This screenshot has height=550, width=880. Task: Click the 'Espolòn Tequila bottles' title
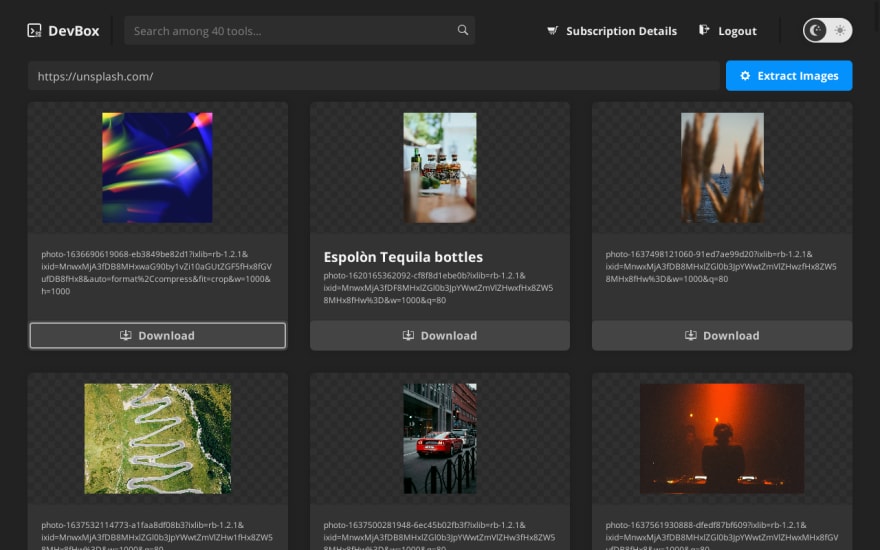403,257
